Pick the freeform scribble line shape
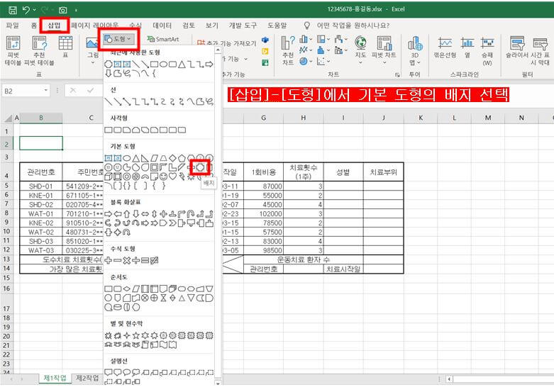 [x=209, y=101]
